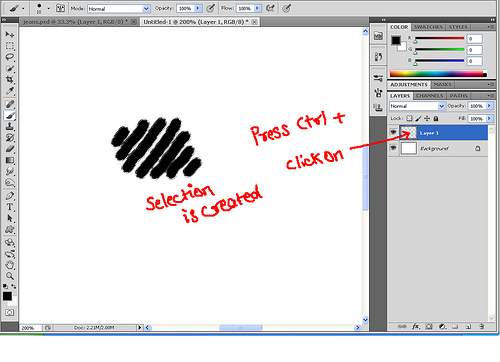Click the horizontal scrollbar thumb
This screenshot has height=362, width=500.
click(241, 328)
